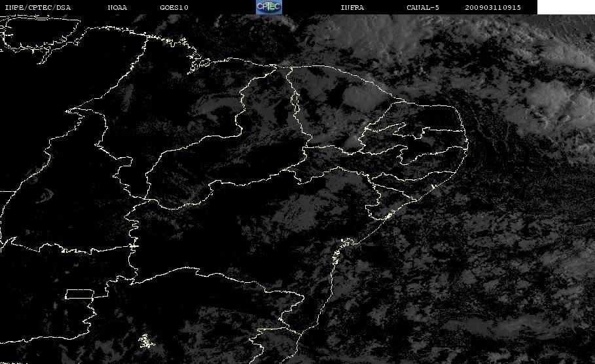Click the INPE/CPTEC/DSA header label

click(x=37, y=8)
